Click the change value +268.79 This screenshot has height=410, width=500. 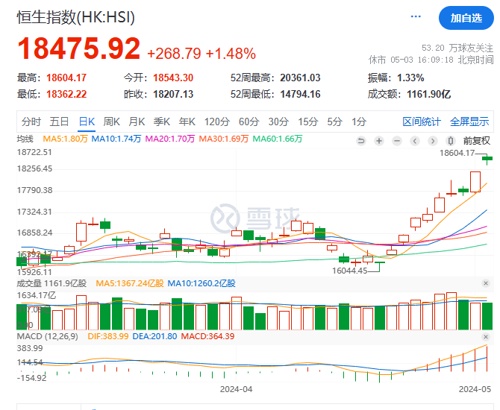pos(174,54)
